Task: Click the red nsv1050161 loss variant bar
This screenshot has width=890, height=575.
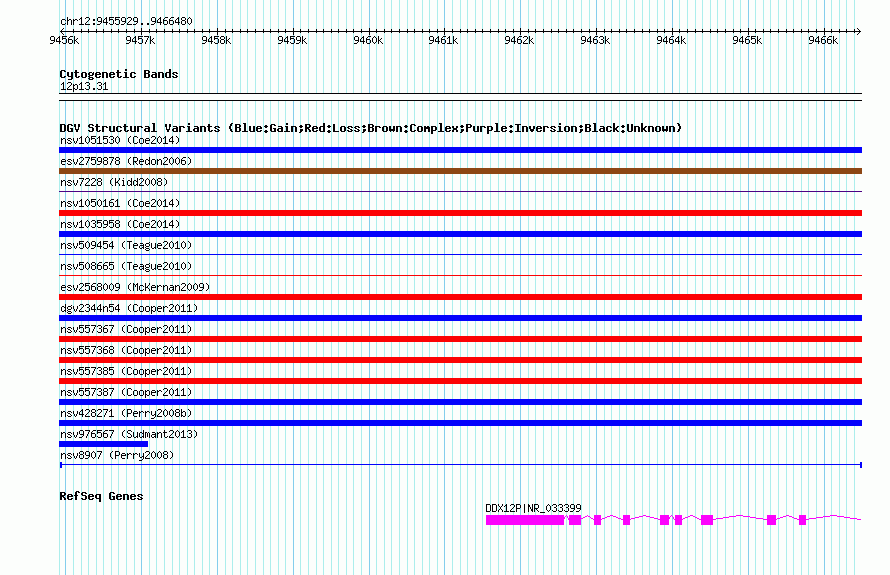Action: click(x=460, y=213)
